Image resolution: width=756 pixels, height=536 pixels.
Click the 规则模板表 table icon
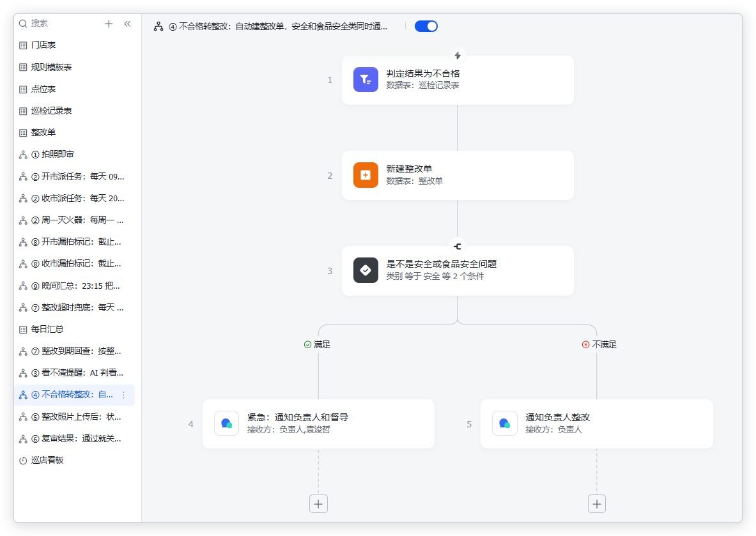[22, 68]
